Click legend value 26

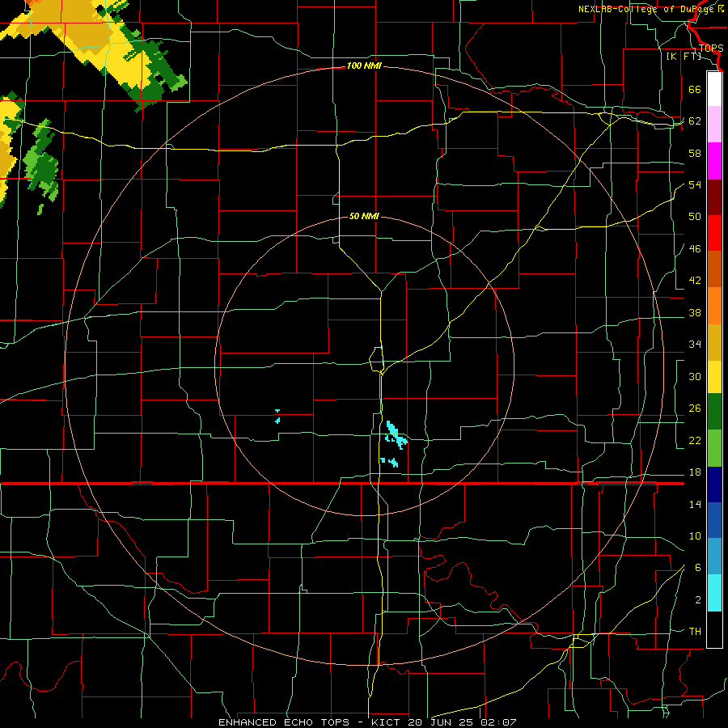pos(695,408)
